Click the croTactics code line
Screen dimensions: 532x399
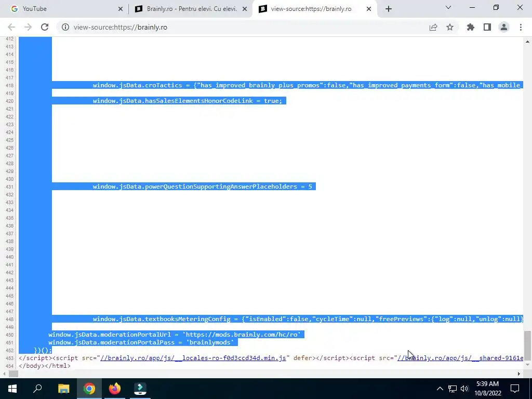[x=307, y=85]
